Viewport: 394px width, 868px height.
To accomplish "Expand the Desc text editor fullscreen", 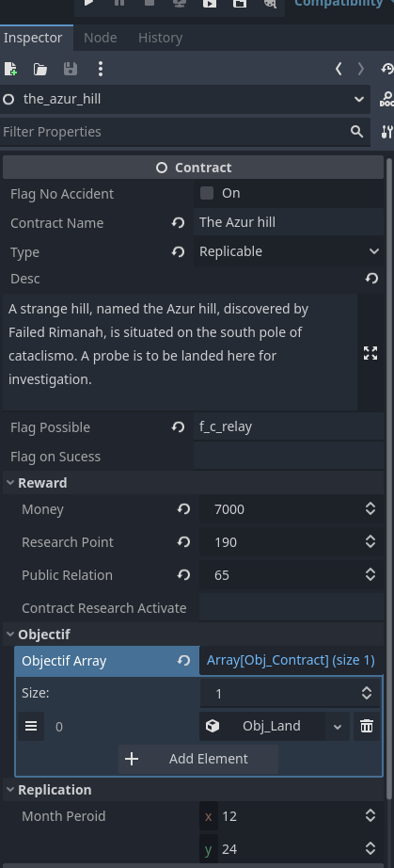I will 370,353.
